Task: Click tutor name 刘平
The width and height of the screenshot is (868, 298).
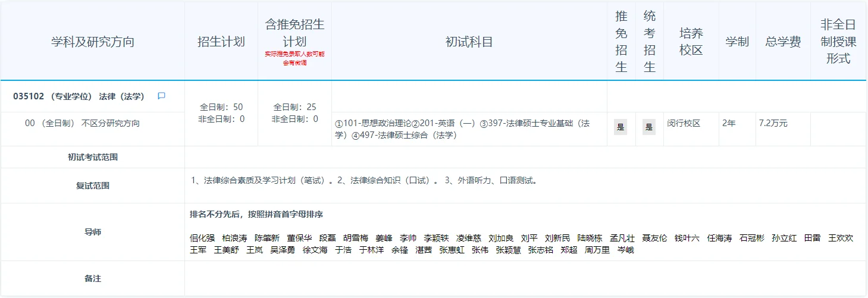Action: point(529,238)
